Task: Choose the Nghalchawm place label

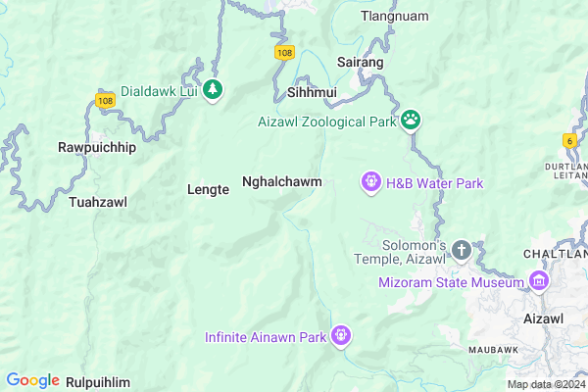Action: pyautogui.click(x=282, y=182)
